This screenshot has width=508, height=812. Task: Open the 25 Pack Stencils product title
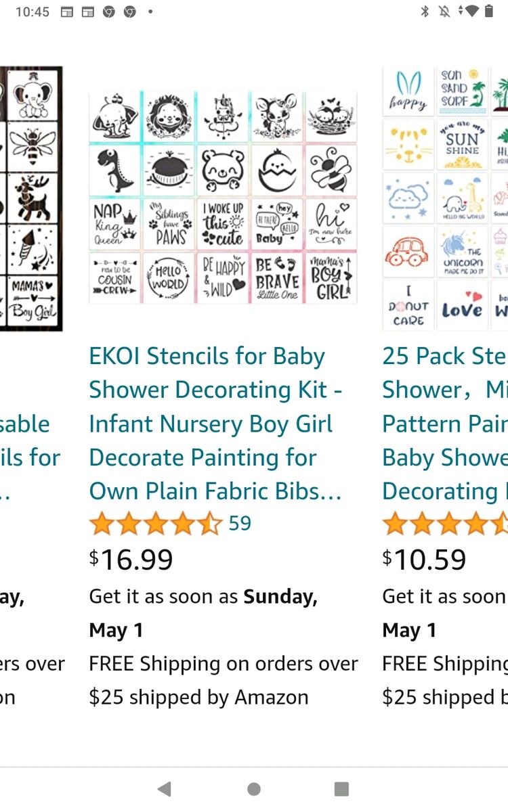[x=444, y=424]
